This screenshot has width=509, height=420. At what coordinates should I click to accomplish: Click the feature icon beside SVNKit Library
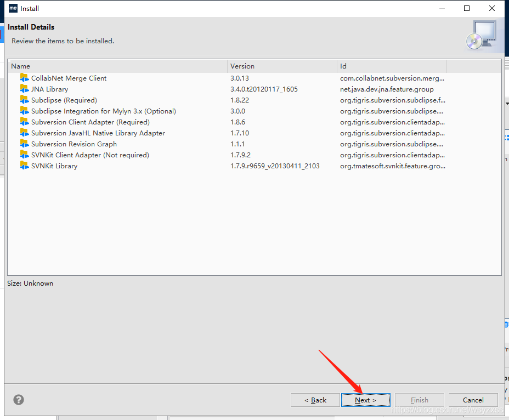pos(24,166)
